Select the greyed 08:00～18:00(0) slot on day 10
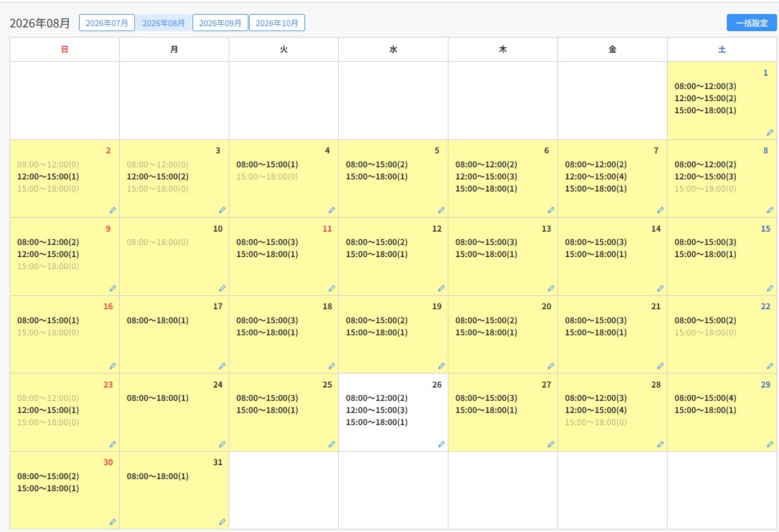 coord(157,242)
